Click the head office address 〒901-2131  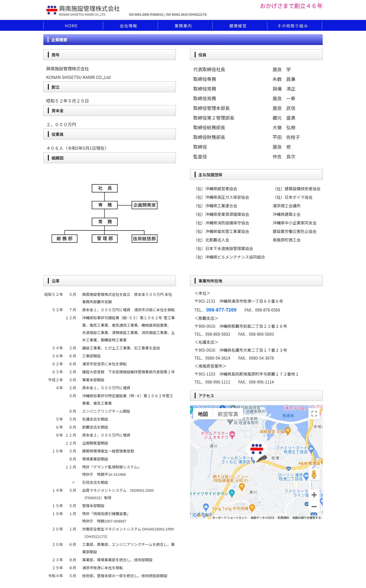click(239, 301)
